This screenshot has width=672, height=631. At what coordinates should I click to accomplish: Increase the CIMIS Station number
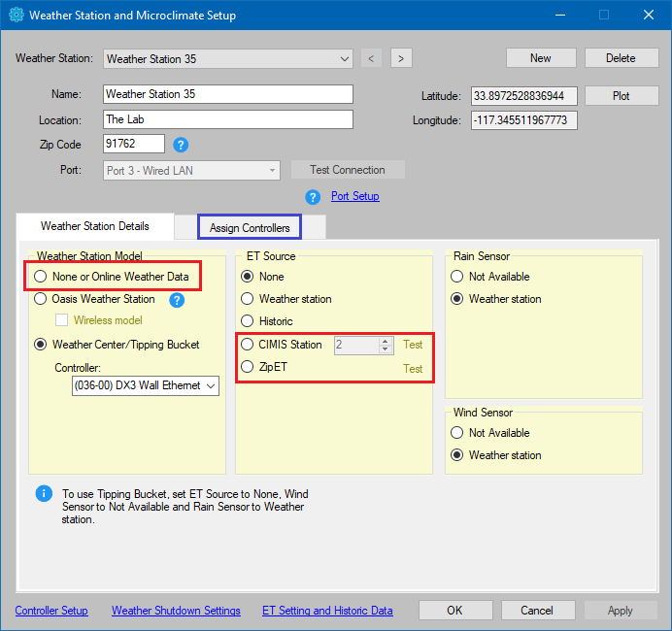tap(386, 341)
